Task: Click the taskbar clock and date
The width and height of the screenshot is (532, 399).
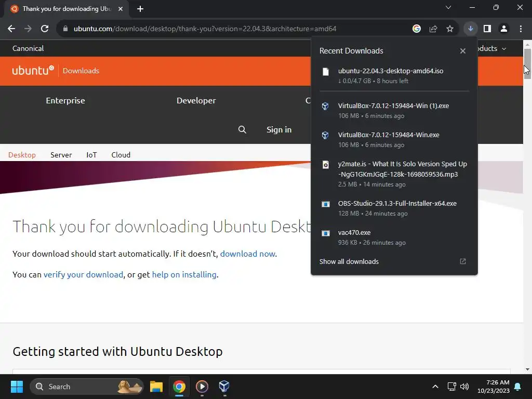Action: tap(494, 387)
